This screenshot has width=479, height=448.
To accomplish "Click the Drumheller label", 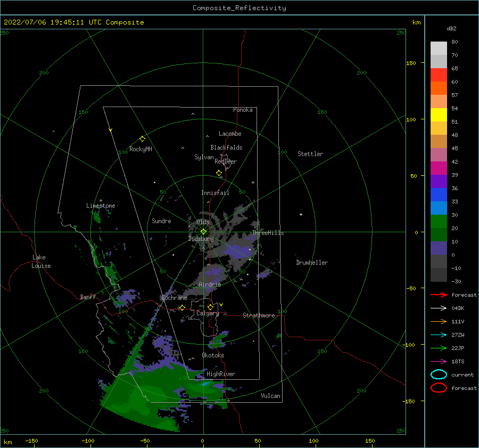I will [x=312, y=263].
